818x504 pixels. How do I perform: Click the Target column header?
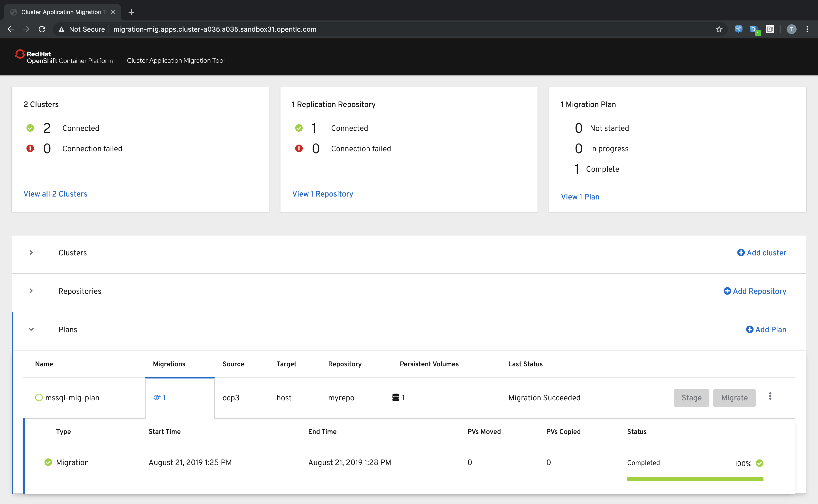tap(286, 364)
